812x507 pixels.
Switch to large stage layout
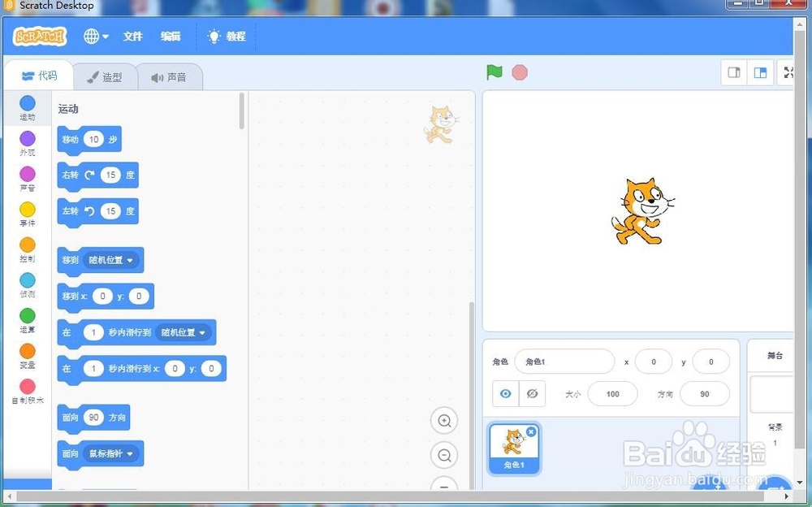[x=760, y=72]
